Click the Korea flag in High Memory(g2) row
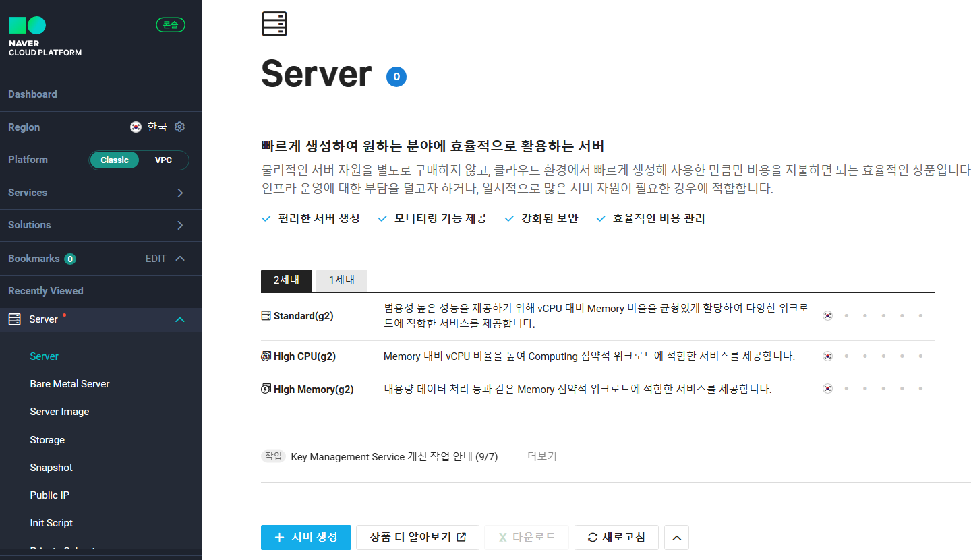This screenshot has height=560, width=971. [828, 388]
